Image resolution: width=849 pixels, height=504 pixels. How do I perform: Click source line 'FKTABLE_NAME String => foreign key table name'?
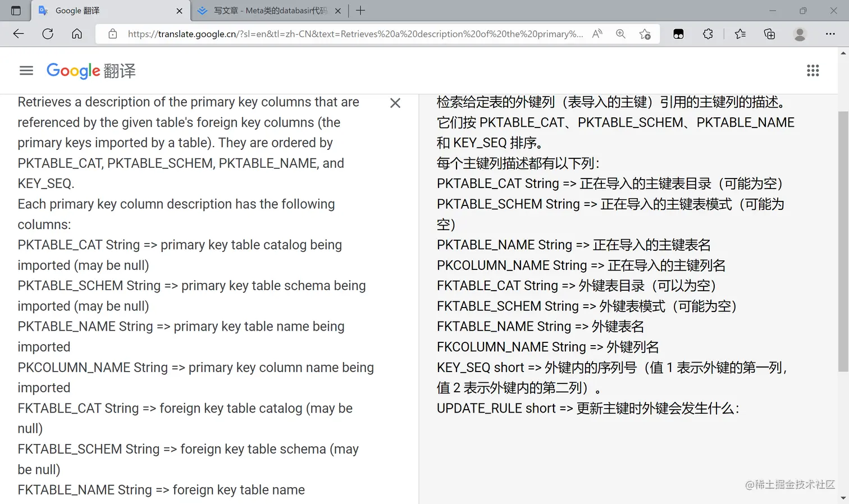[161, 490]
